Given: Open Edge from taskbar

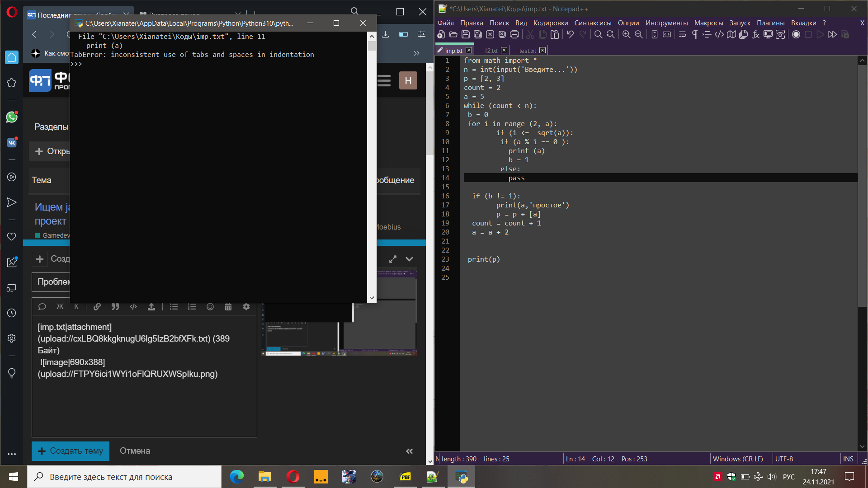Looking at the screenshot, I should point(237,477).
